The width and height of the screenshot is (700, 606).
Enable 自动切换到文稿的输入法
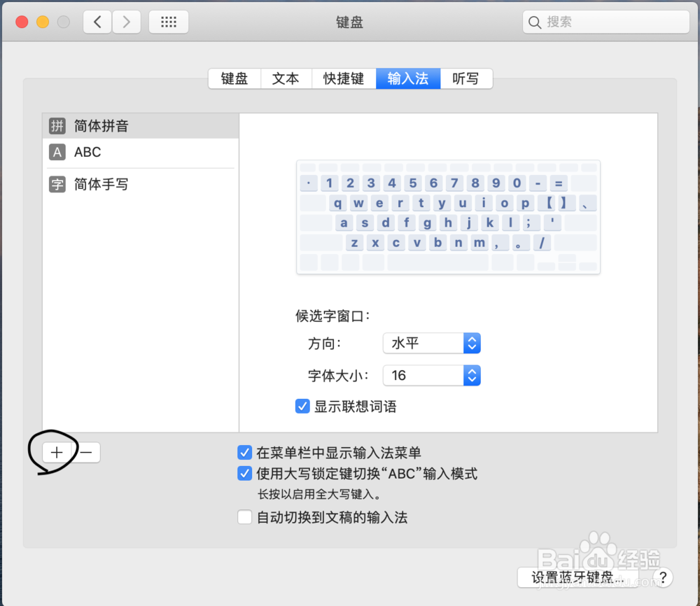(x=244, y=516)
